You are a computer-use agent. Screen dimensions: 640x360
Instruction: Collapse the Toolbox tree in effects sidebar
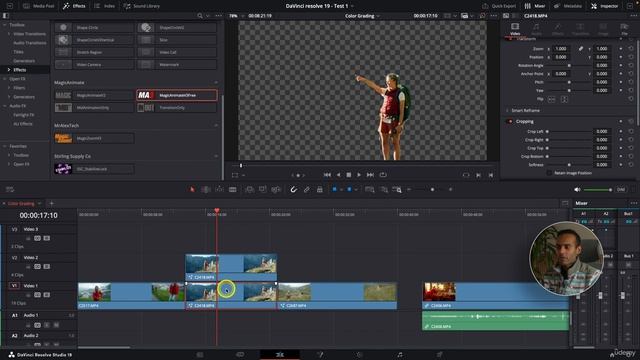tap(4, 25)
